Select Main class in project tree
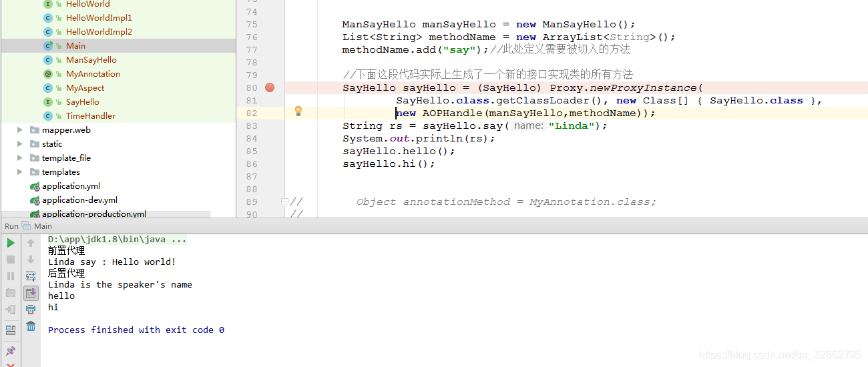Image resolution: width=868 pixels, height=367 pixels. 75,46
